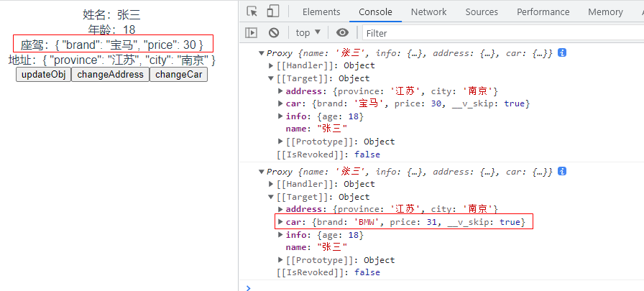Open the Performance tab
The image size is (644, 291).
click(543, 12)
